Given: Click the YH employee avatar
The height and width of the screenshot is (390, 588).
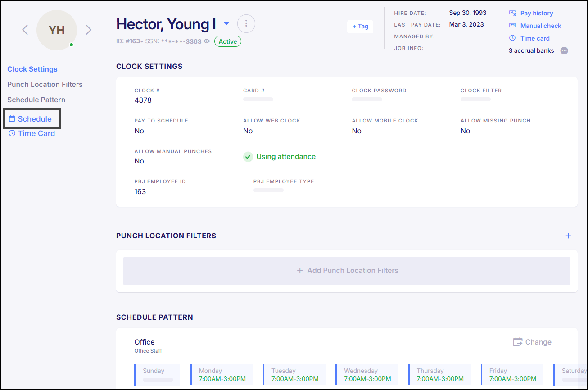Looking at the screenshot, I should tap(57, 30).
